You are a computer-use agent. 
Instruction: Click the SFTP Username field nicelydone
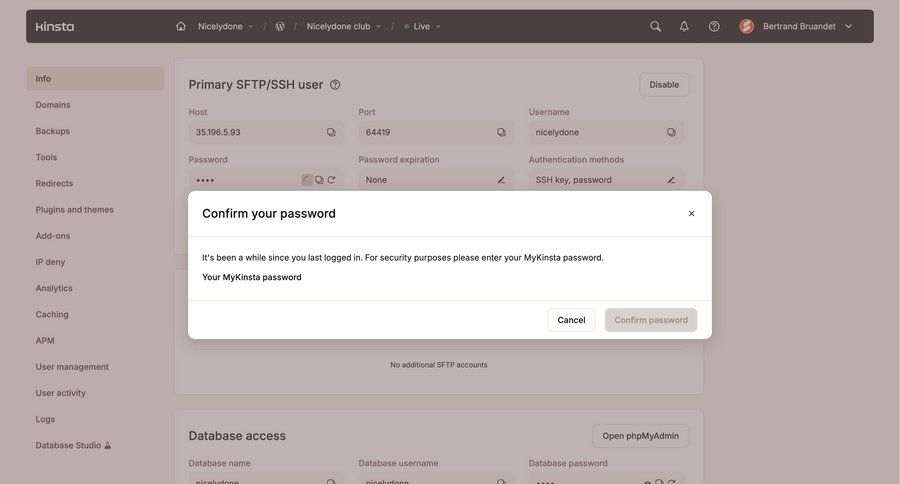(606, 132)
